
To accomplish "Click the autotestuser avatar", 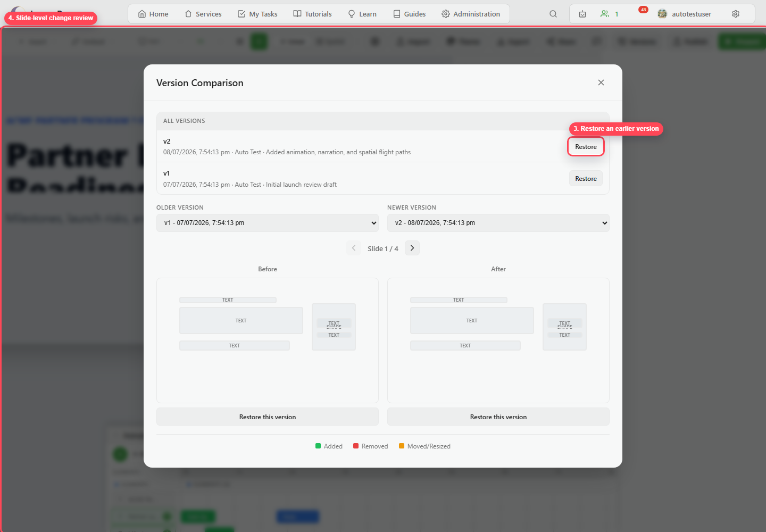I will pyautogui.click(x=662, y=14).
